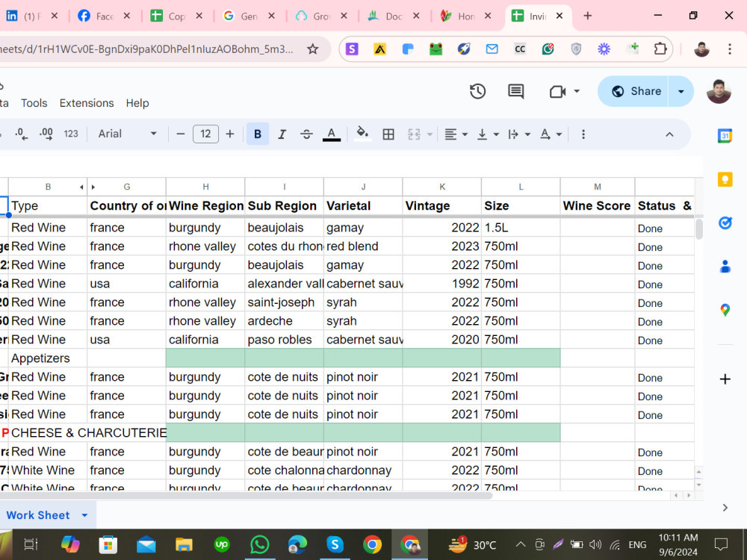This screenshot has height=560, width=747.
Task: Get add-ons plus icon side panel
Action: point(725,379)
